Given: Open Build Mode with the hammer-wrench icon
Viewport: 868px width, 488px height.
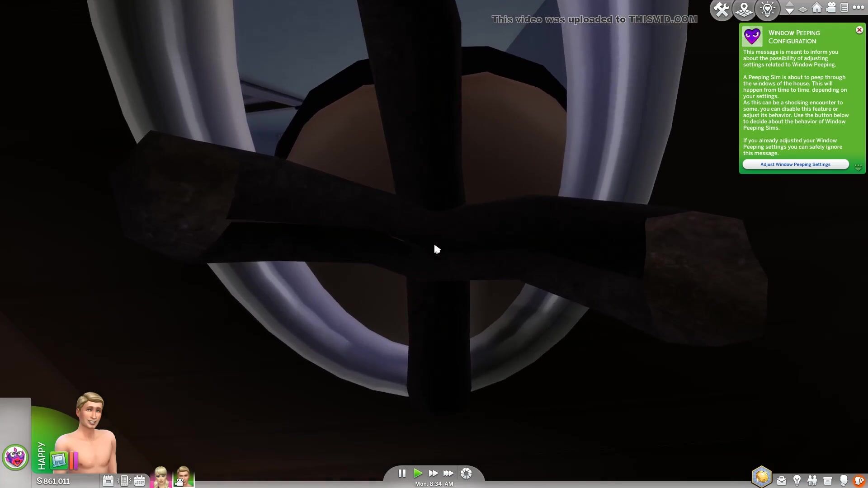Looking at the screenshot, I should click(x=721, y=9).
